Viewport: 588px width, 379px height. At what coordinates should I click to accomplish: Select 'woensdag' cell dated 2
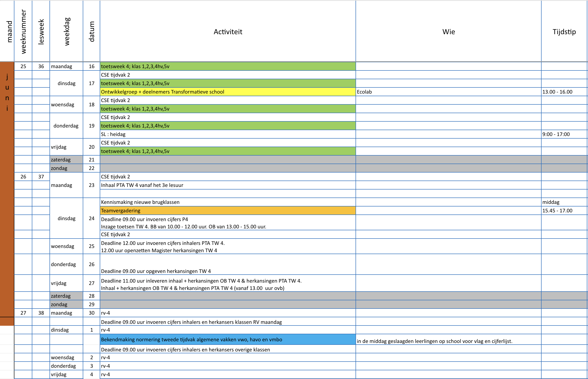tap(66, 357)
